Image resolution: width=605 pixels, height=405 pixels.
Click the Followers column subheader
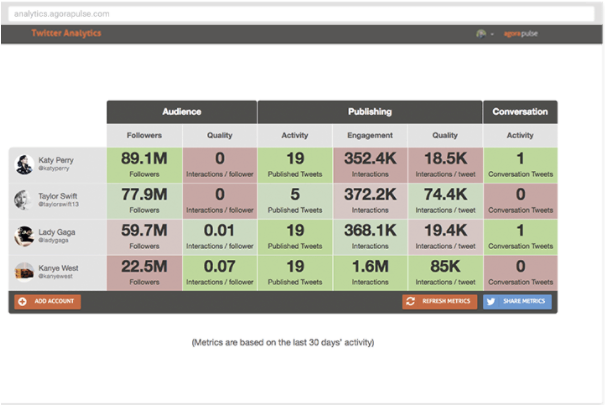click(144, 135)
